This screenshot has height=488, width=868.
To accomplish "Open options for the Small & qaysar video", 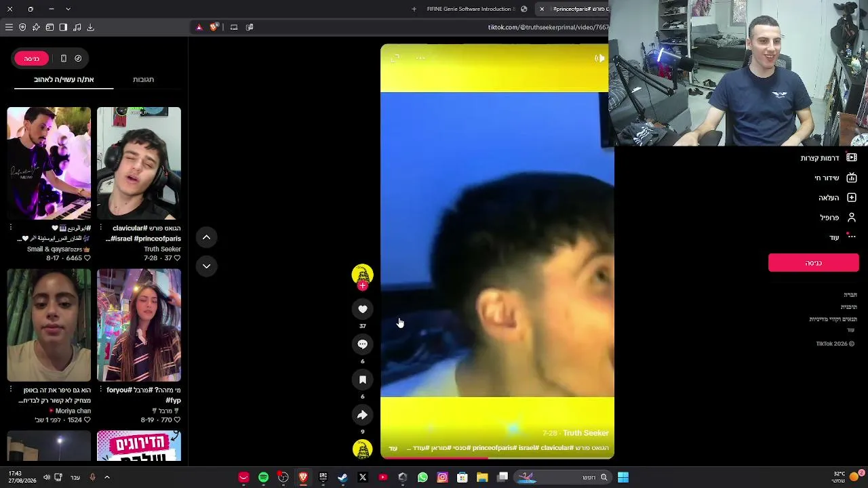I will pyautogui.click(x=11, y=228).
